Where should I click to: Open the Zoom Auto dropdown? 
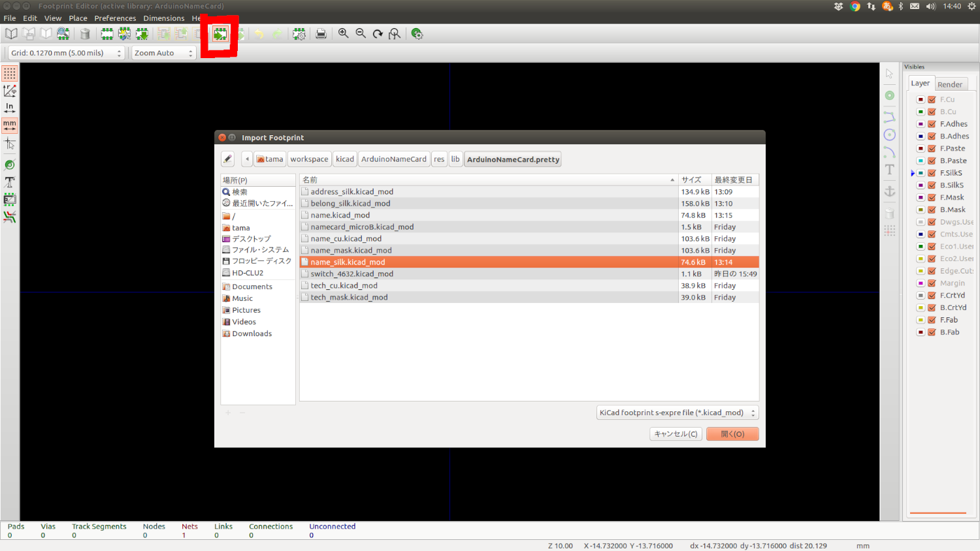coord(164,53)
